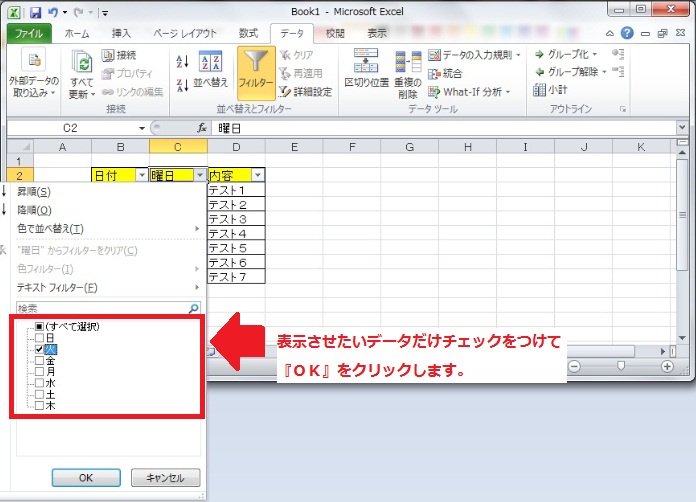
Task: Click the 統合 consolidate icon
Action: (434, 74)
